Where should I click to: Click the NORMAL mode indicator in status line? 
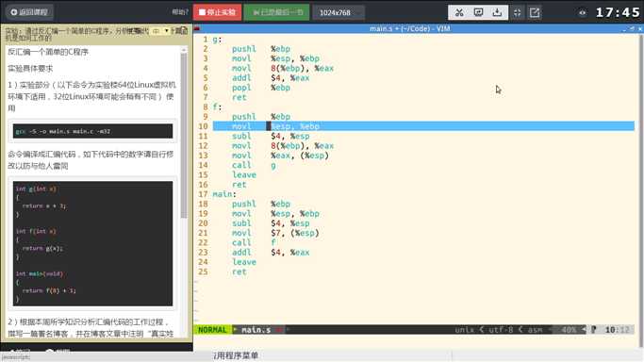point(212,330)
